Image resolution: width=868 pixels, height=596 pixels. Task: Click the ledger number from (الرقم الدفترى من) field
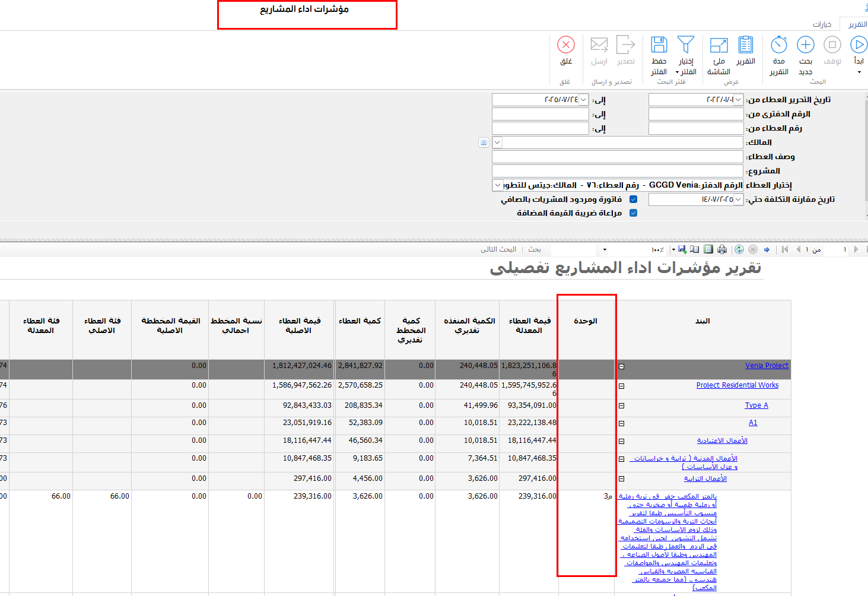[x=696, y=114]
